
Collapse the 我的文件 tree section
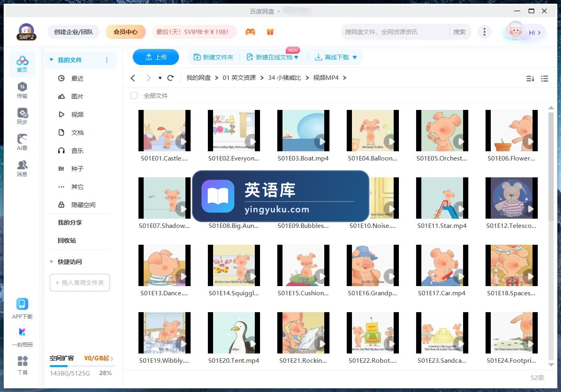click(51, 60)
